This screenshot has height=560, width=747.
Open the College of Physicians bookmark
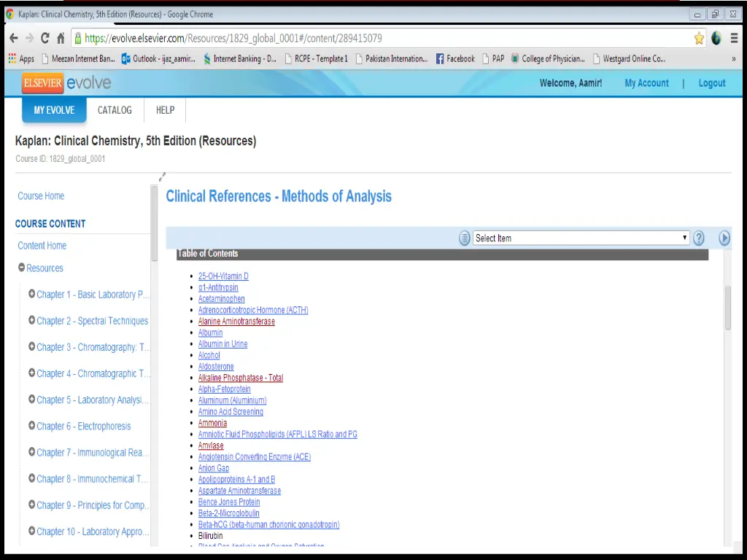pyautogui.click(x=548, y=58)
